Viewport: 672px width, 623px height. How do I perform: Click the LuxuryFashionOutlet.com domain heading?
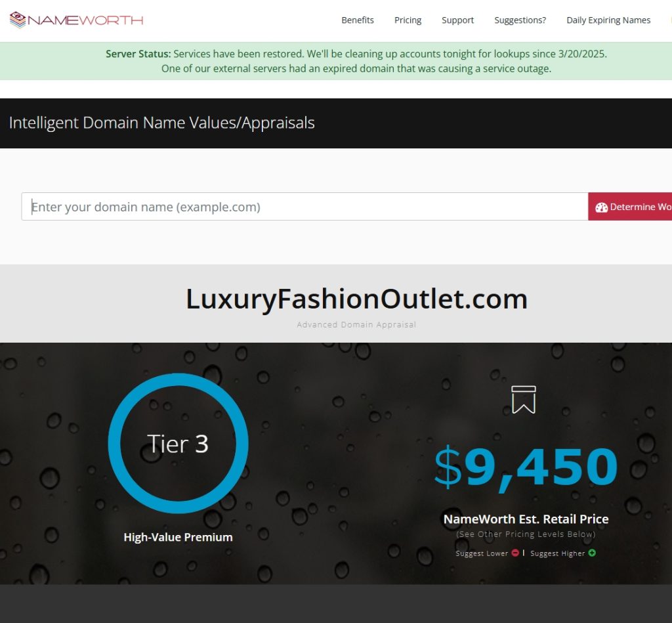pos(356,299)
